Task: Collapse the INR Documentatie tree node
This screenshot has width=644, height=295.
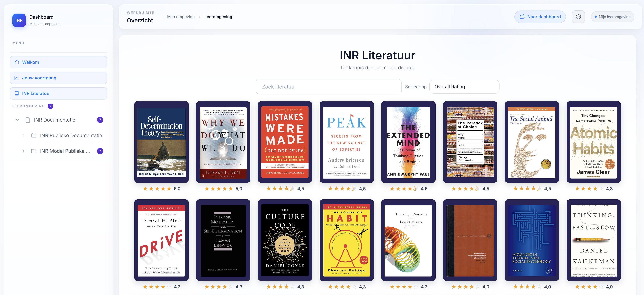Action: 17,120
